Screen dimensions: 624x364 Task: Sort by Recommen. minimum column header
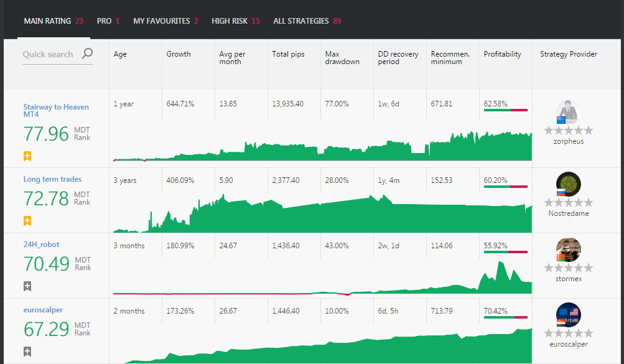tap(450, 58)
